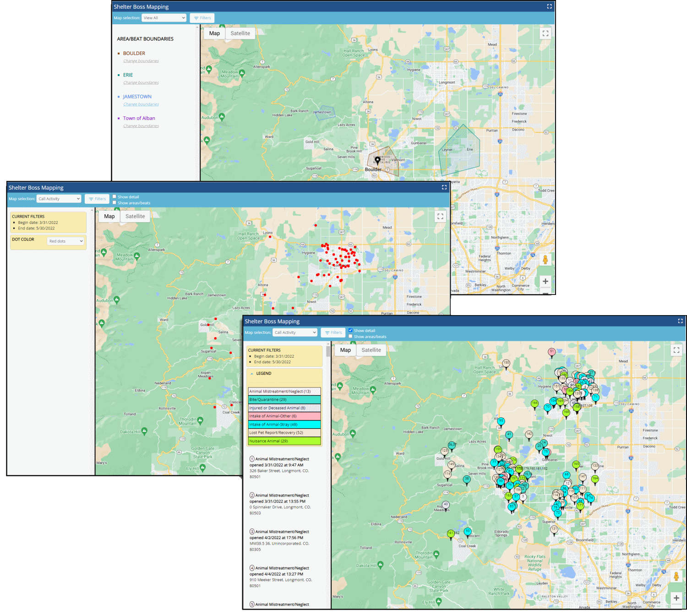Screen dimensions: 687x616
Task: Click the Filters button next to View All
Action: 202,18
